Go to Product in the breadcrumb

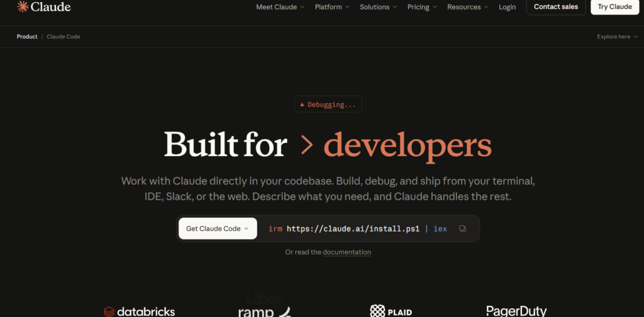point(27,36)
